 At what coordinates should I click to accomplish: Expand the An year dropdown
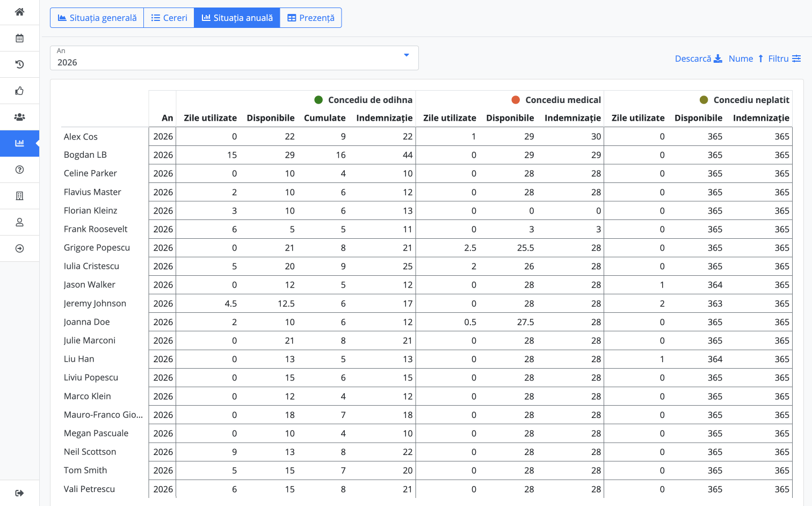234,58
